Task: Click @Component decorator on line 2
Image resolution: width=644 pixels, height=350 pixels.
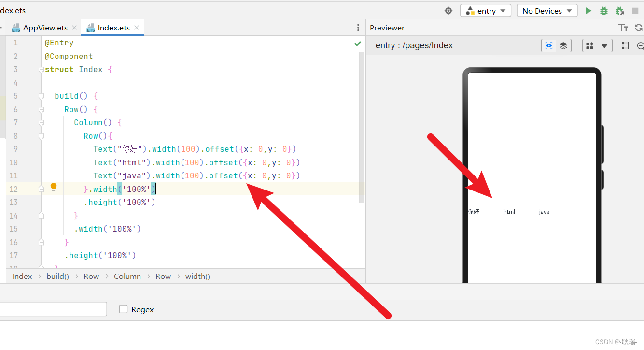Action: [x=69, y=56]
